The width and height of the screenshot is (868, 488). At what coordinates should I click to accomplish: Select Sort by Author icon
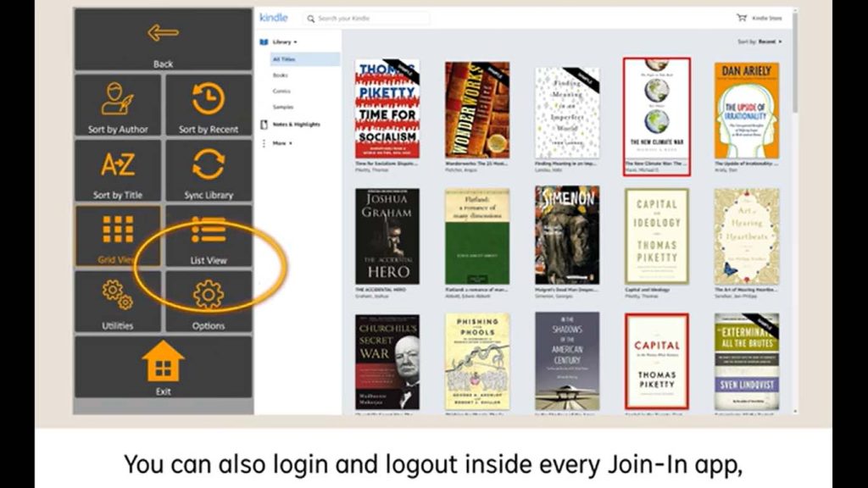pos(118,99)
